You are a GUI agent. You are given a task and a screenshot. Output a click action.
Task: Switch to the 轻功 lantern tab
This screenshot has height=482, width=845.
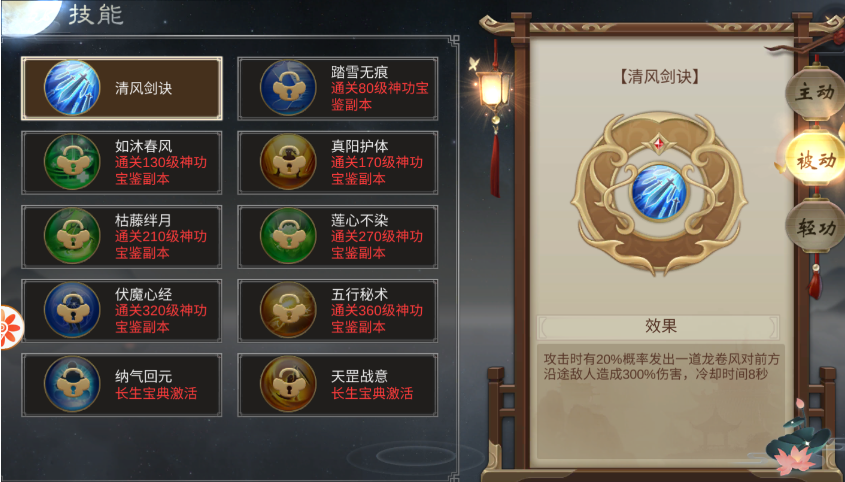click(x=815, y=227)
